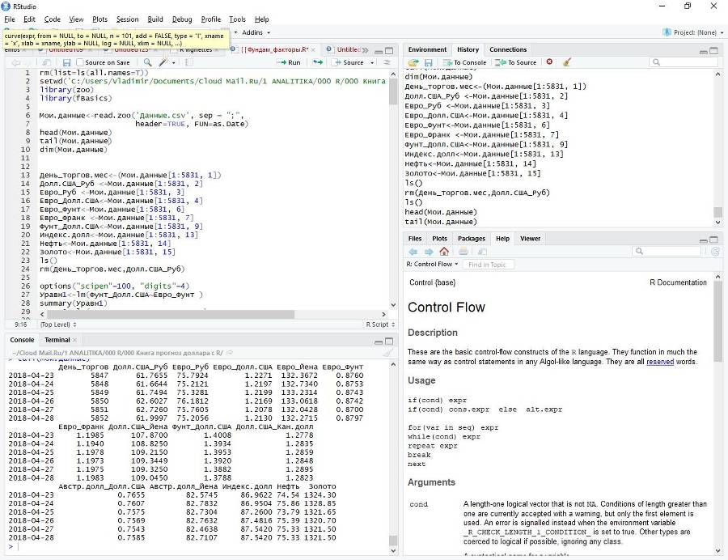The width and height of the screenshot is (728, 560).
Task: Select the Фундам_факторы.R source tab
Action: click(275, 49)
